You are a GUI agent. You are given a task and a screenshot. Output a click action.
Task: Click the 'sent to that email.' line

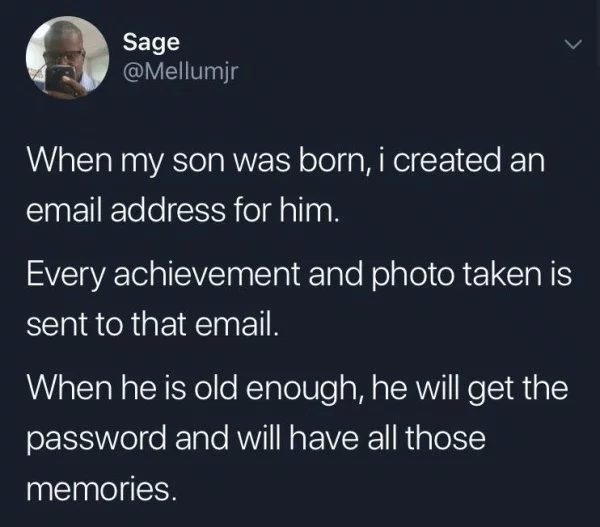[x=152, y=324]
